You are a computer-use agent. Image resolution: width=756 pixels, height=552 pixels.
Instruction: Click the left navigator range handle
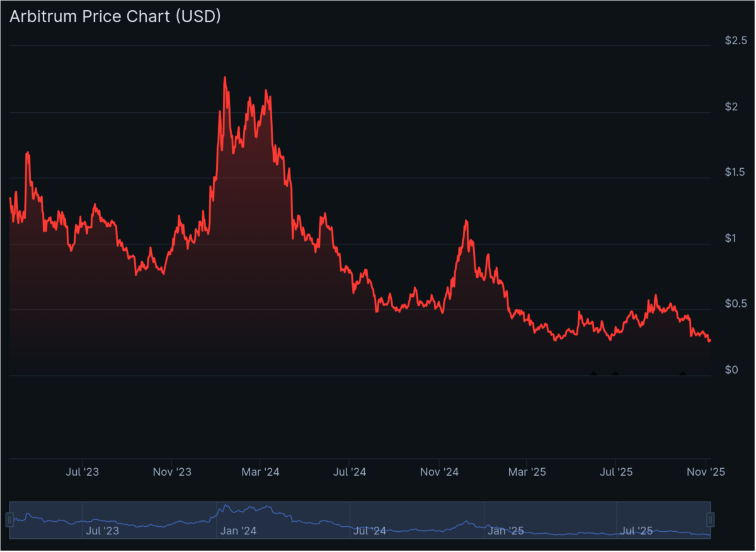[9, 520]
